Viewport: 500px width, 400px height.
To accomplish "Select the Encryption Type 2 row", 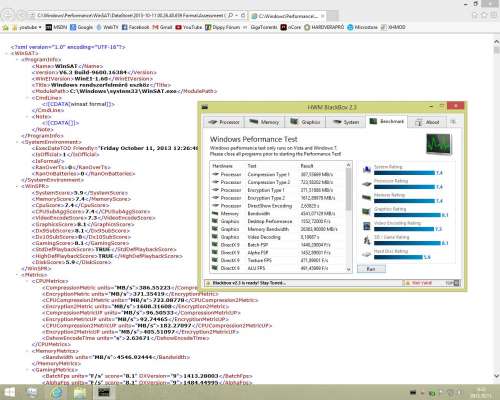I will 278,198.
